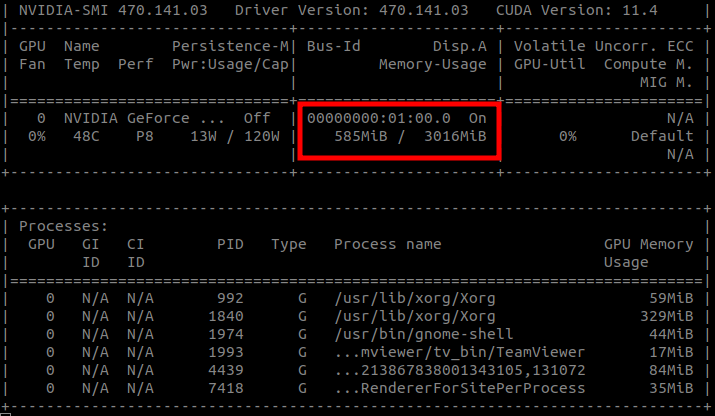
Task: Click the Disp.A column header
Action: pyautogui.click(x=460, y=46)
